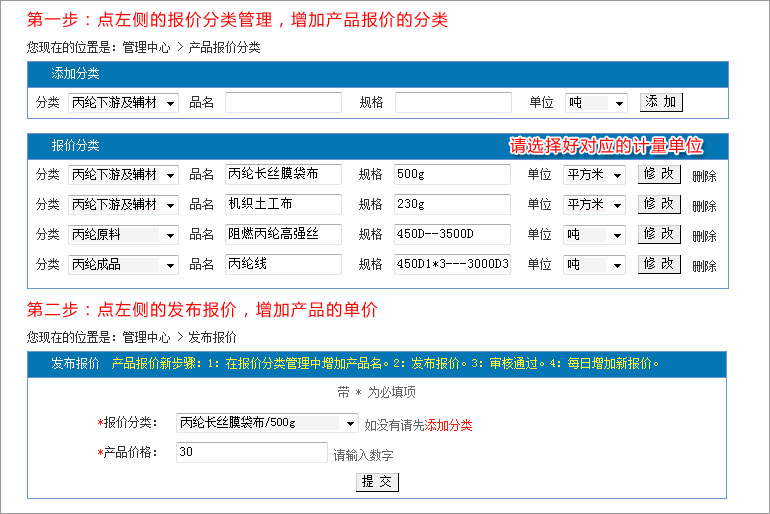Delete the 丙纶线 category row
Image resolution: width=770 pixels, height=514 pixels.
(x=704, y=266)
